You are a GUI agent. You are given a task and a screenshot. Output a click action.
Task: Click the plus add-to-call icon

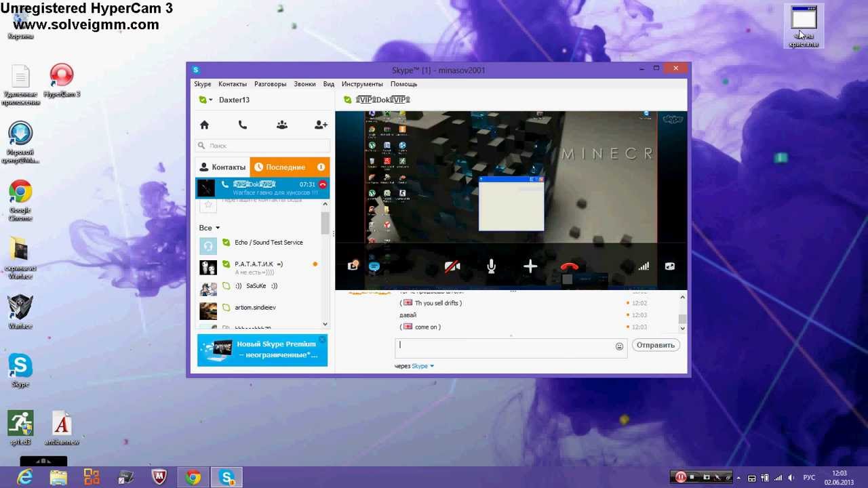530,266
